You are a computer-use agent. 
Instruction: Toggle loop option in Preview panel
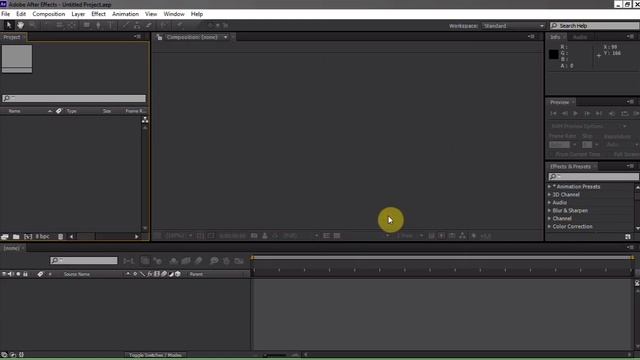point(624,113)
